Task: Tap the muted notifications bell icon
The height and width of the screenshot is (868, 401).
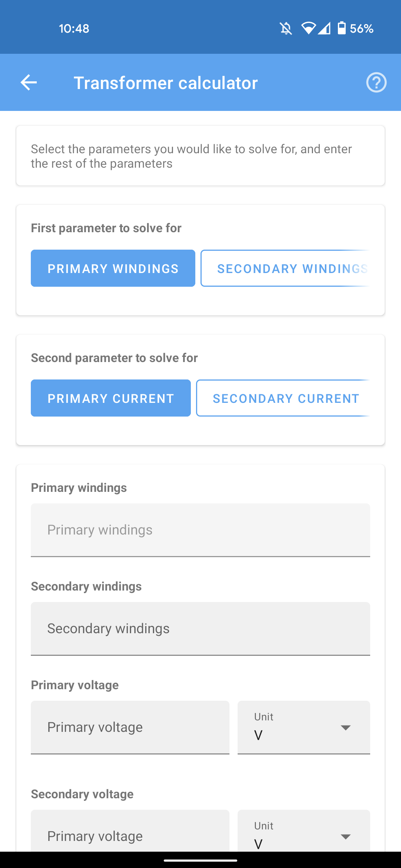Action: pos(286,29)
